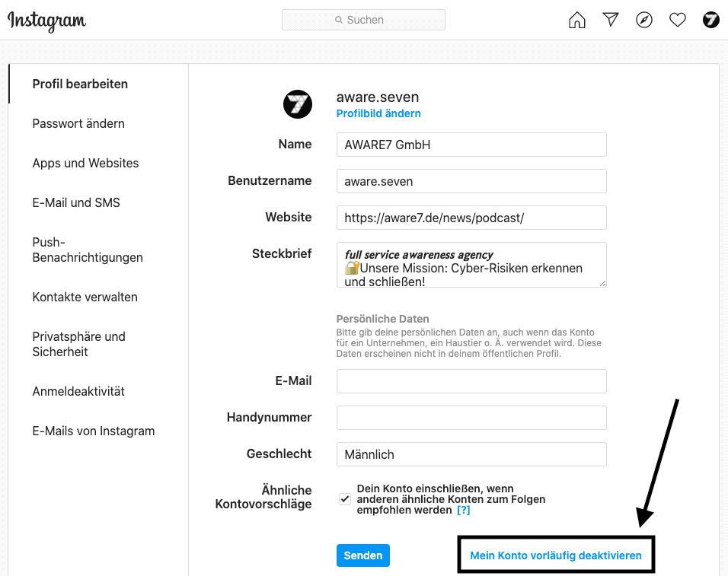Open Explore with the compass icon
This screenshot has width=728, height=576.
tap(643, 20)
